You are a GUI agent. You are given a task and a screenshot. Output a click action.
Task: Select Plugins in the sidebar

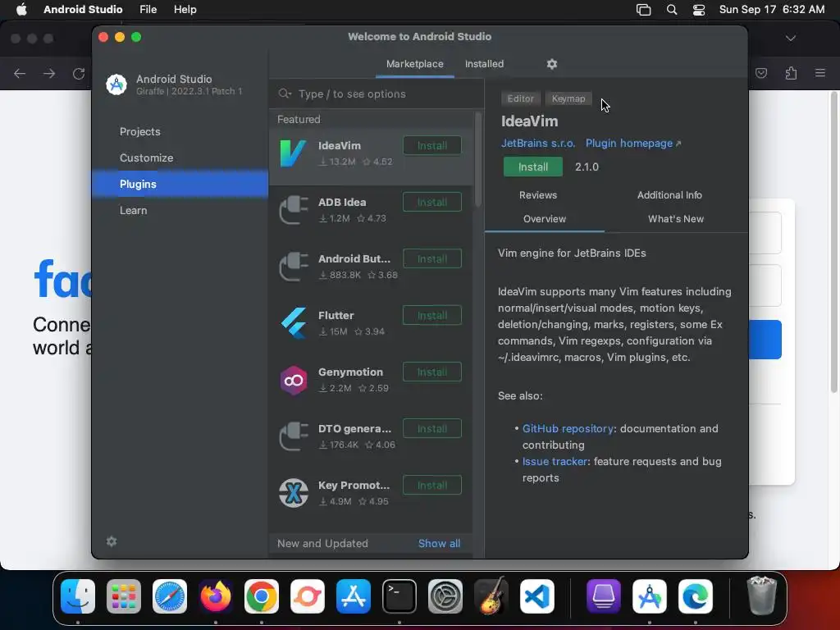tap(180, 185)
